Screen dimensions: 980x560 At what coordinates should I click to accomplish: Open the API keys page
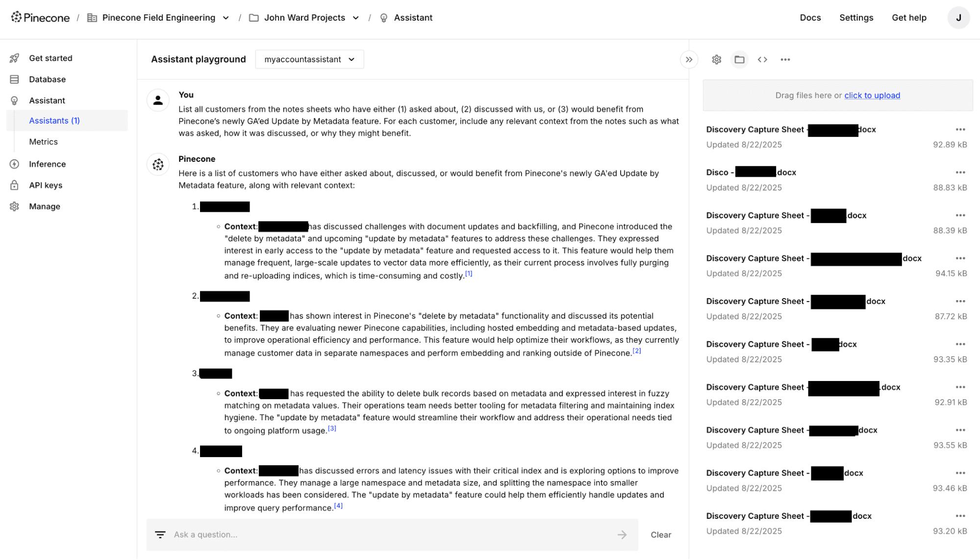46,185
